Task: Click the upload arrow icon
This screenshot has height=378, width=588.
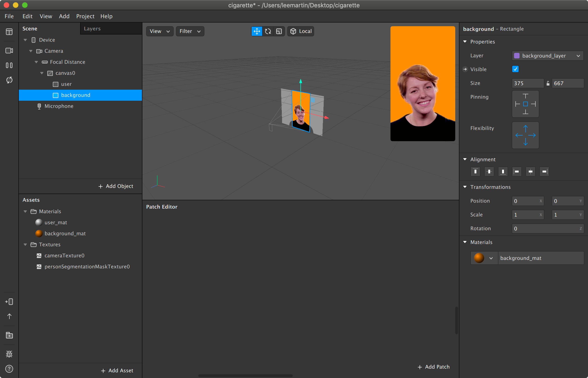Action: 9,316
